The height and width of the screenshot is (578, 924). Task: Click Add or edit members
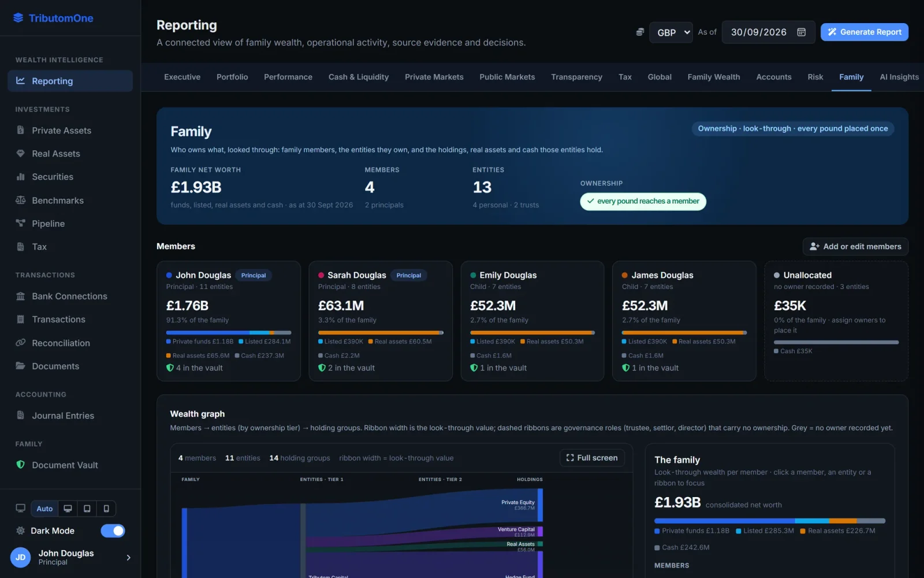[855, 246]
